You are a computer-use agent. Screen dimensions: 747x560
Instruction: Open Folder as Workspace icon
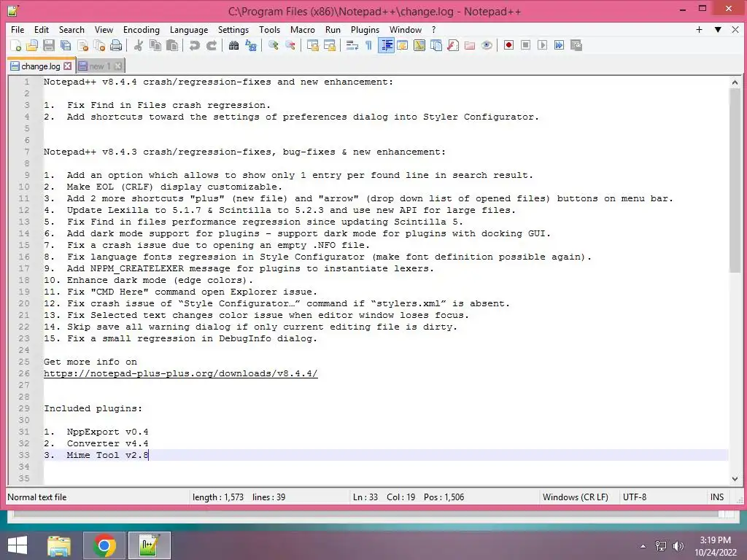[470, 45]
